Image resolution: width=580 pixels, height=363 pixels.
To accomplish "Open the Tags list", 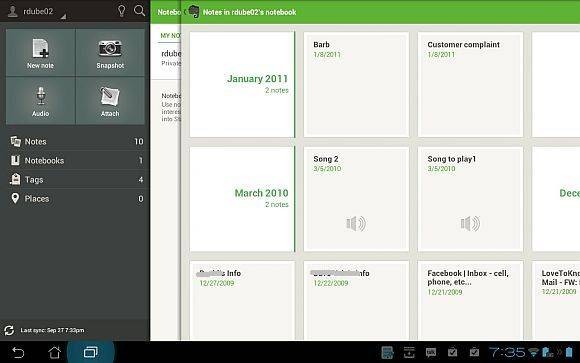I will (77, 179).
